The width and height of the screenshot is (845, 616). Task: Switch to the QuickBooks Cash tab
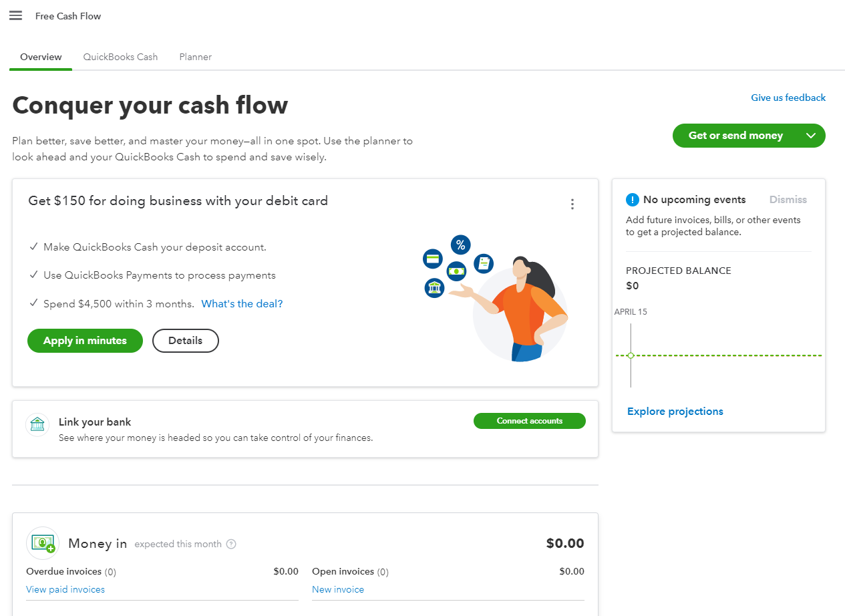click(120, 57)
